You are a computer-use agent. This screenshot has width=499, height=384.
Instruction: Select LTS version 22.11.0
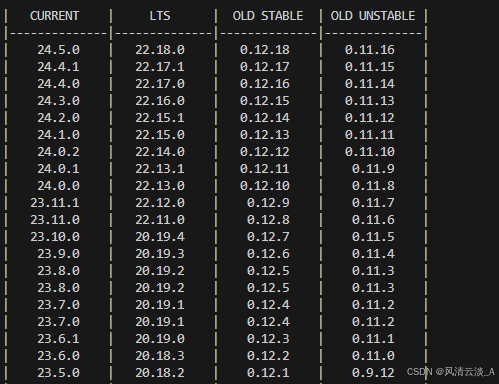click(160, 220)
